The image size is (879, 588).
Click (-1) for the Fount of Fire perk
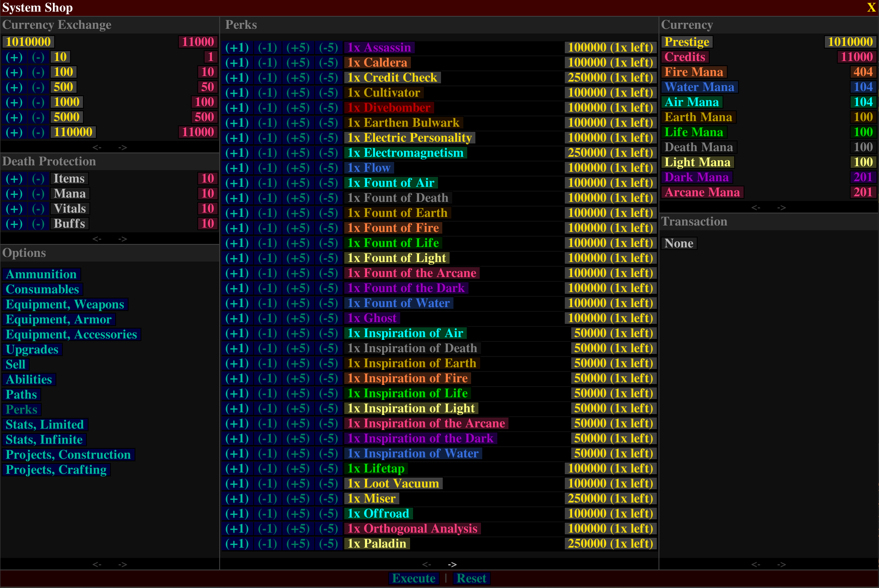click(x=267, y=228)
